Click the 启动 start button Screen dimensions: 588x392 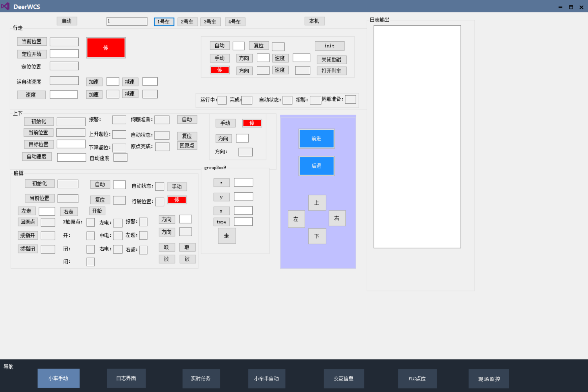coord(67,21)
